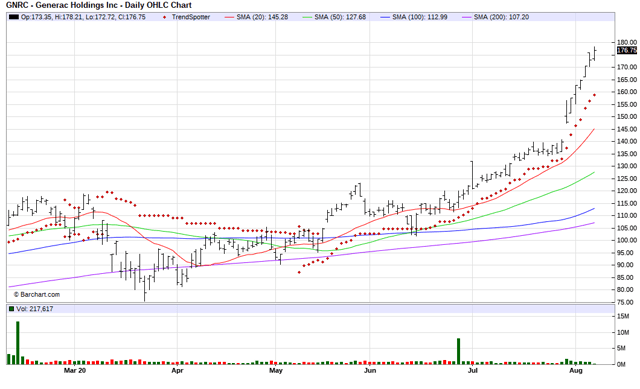Click the 110.00 price axis label
640x389 pixels.
click(627, 216)
